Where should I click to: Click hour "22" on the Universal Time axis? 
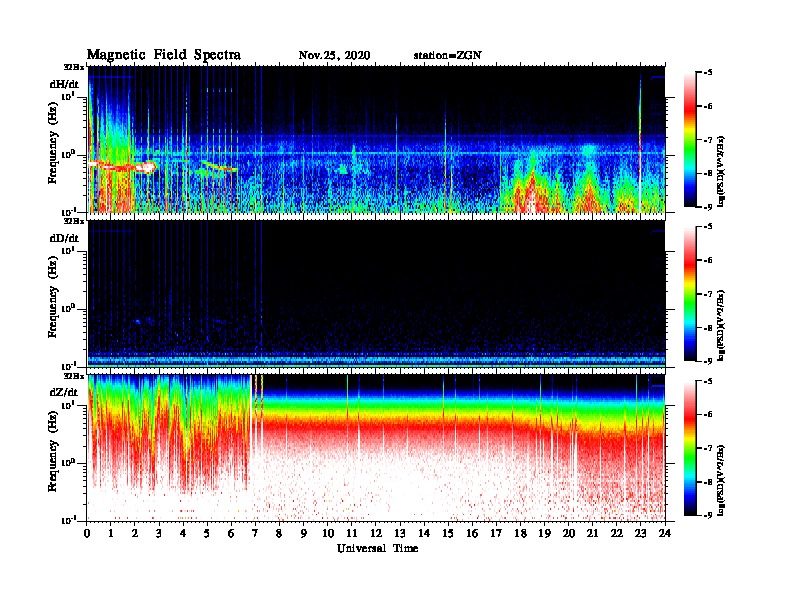(x=617, y=534)
